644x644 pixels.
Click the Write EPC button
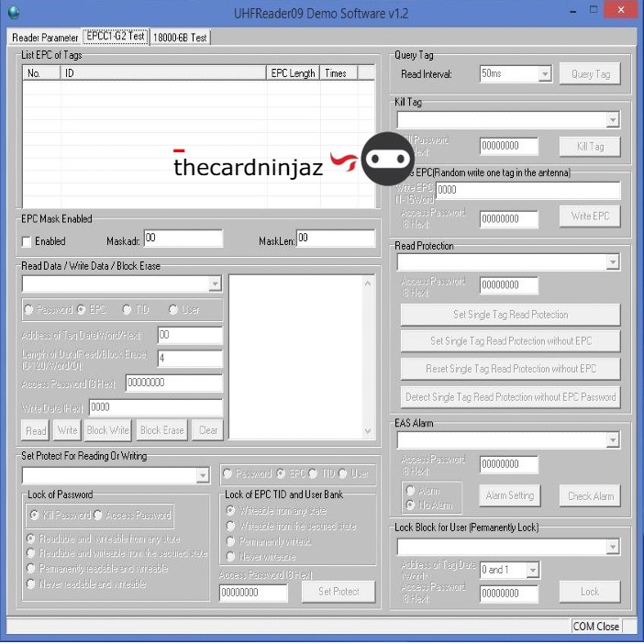589,217
